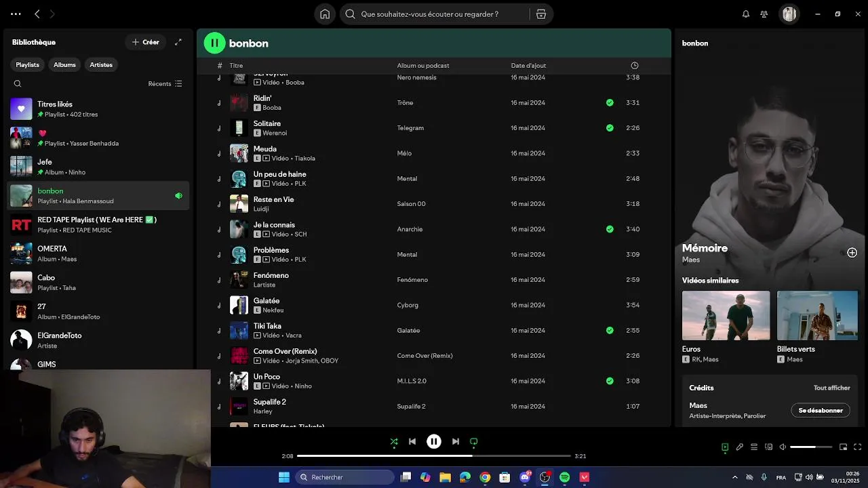Open the three-dots app menu
This screenshot has height=488, width=868.
(16, 14)
